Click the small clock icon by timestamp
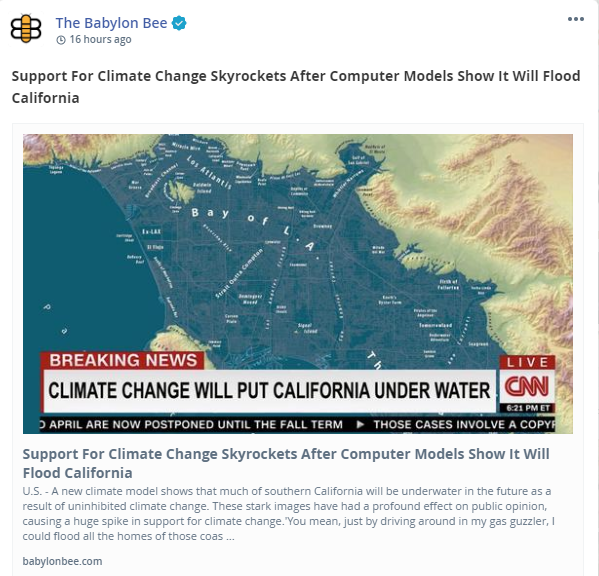The image size is (599, 576). click(x=61, y=40)
